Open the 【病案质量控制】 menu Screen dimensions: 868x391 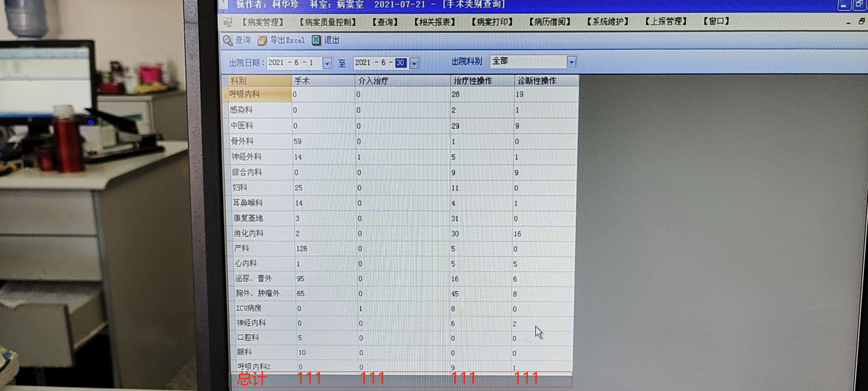point(328,22)
